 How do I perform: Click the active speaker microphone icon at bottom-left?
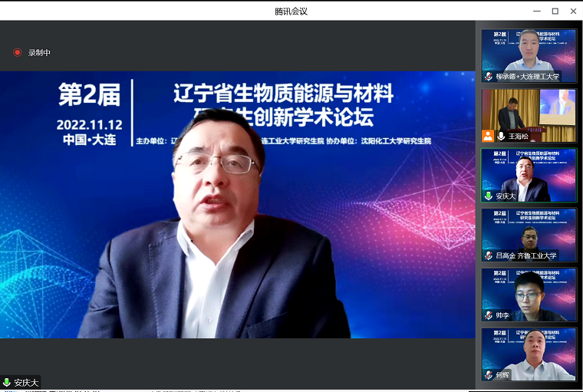tap(7, 382)
